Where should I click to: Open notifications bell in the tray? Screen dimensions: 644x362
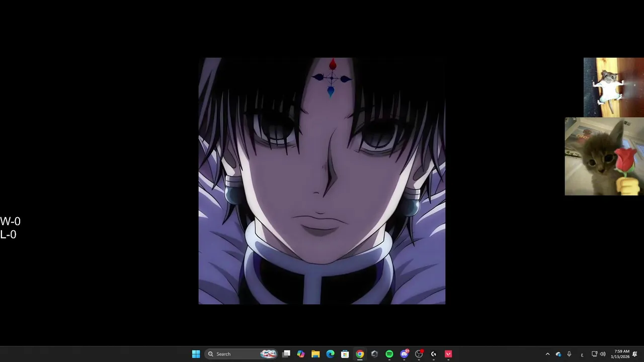pos(635,354)
